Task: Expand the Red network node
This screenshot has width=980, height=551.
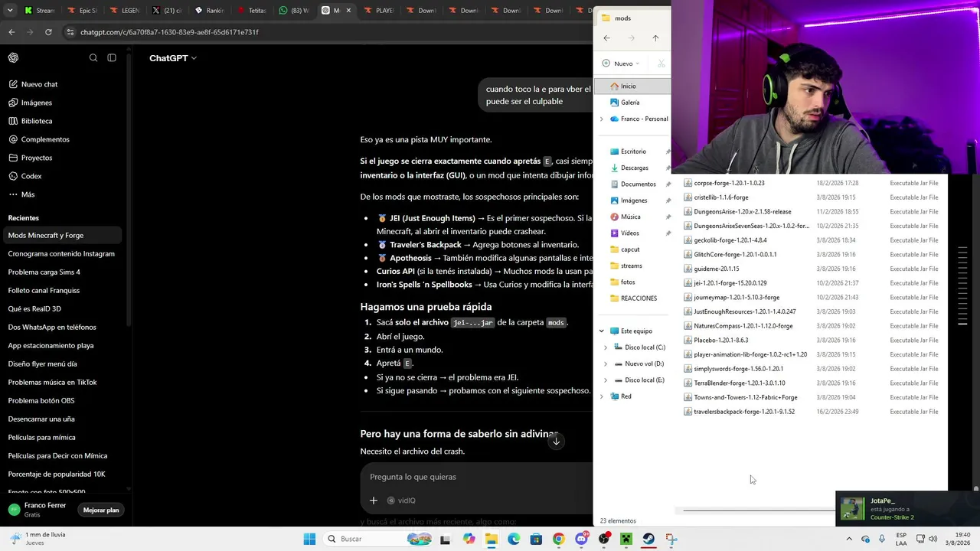Action: 601,396
